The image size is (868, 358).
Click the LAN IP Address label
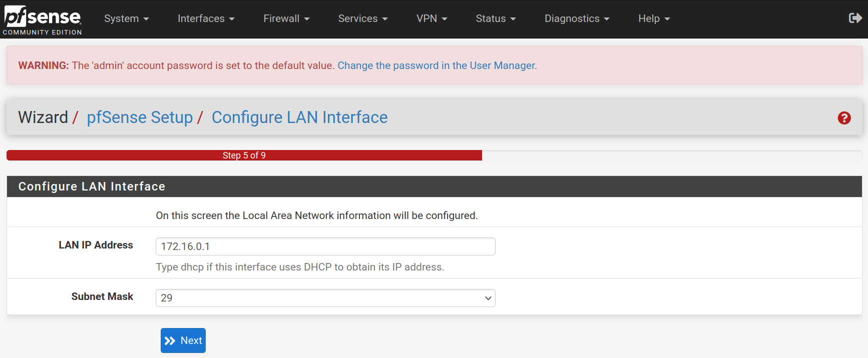click(x=96, y=245)
